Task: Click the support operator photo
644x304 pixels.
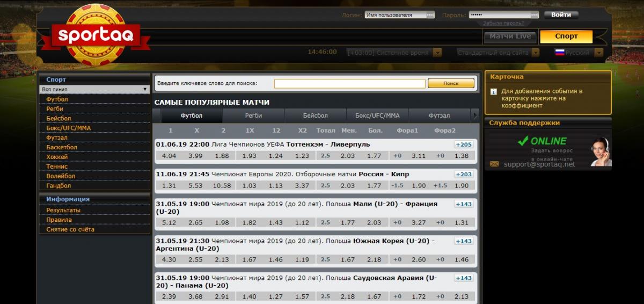Action: 601,151
